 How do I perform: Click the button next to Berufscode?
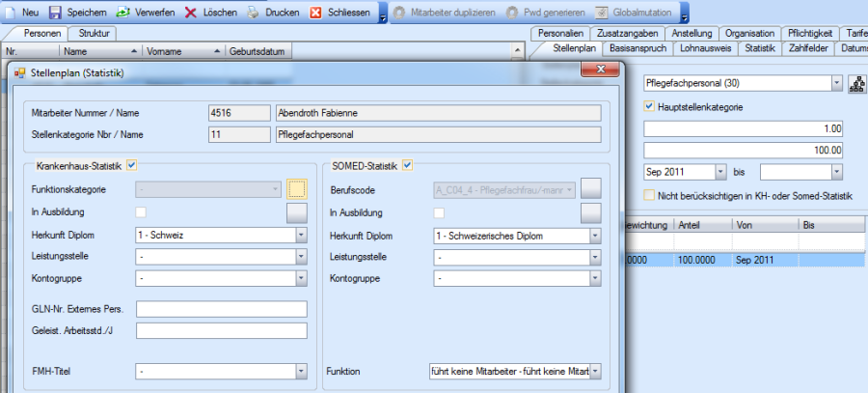[x=590, y=189]
